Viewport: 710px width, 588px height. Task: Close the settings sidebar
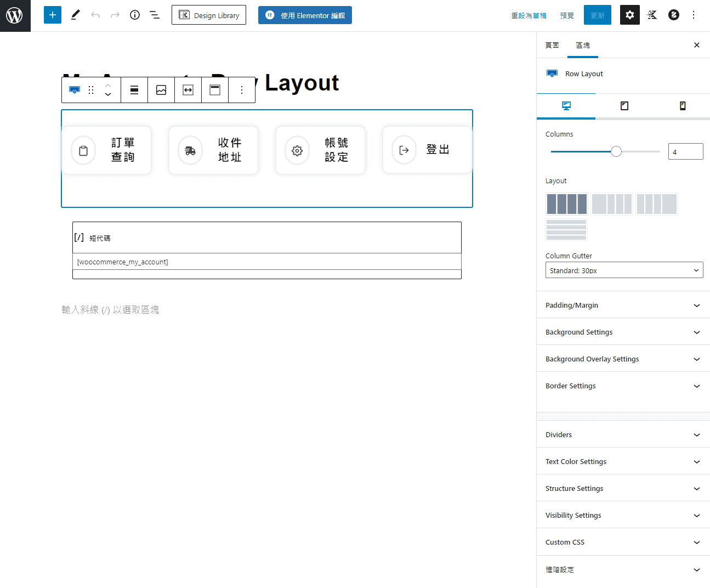tap(697, 45)
